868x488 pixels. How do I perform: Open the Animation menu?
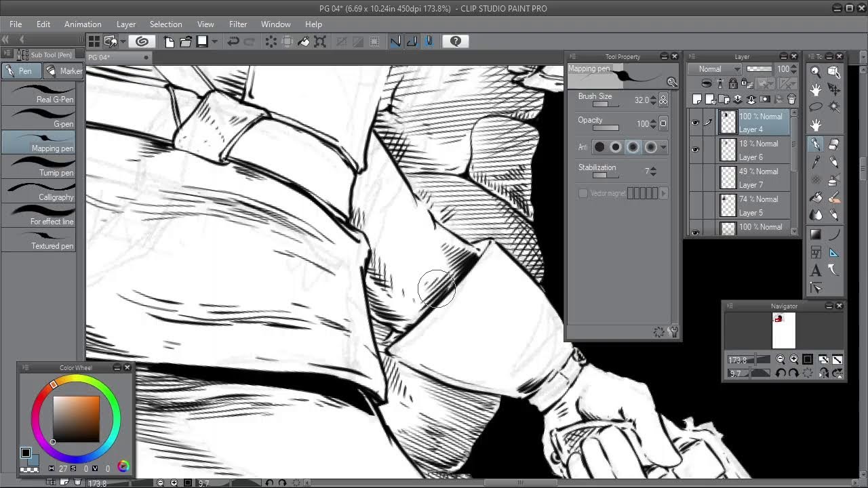pyautogui.click(x=83, y=24)
